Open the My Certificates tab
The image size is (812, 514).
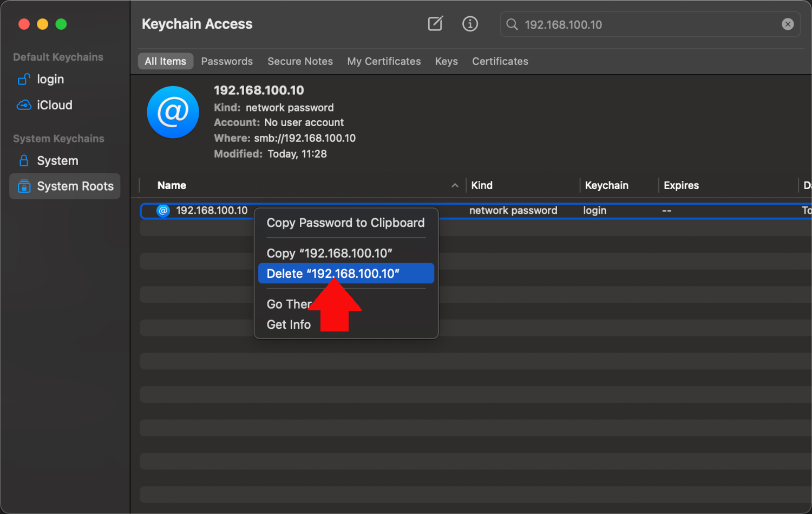[384, 61]
